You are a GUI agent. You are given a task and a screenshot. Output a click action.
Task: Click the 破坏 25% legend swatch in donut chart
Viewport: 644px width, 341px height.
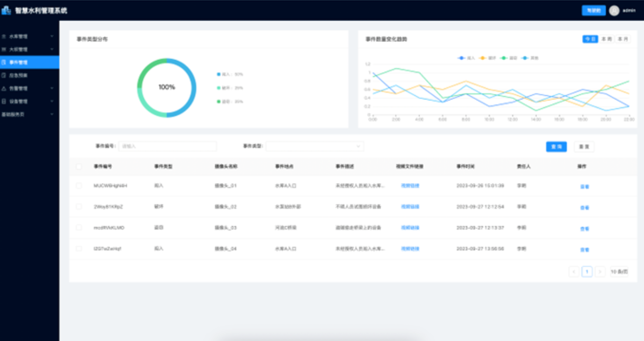point(218,88)
